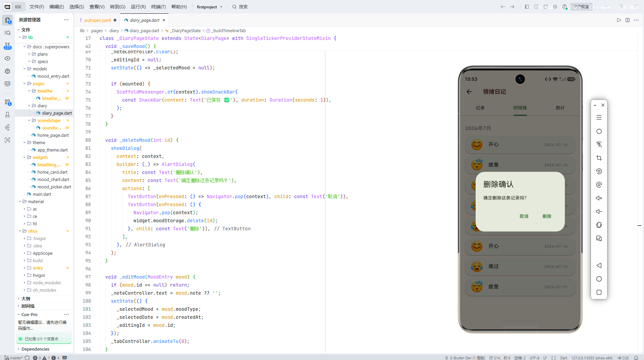Screen dimensions: 644x360
Task: Open home_page.dart in the file tree
Action: pos(53,135)
